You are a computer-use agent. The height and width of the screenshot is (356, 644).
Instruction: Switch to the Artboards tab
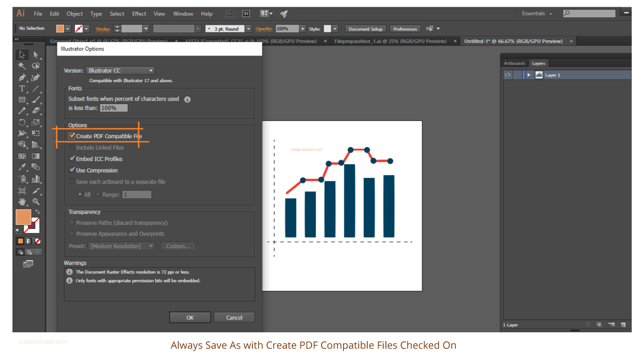tap(514, 63)
